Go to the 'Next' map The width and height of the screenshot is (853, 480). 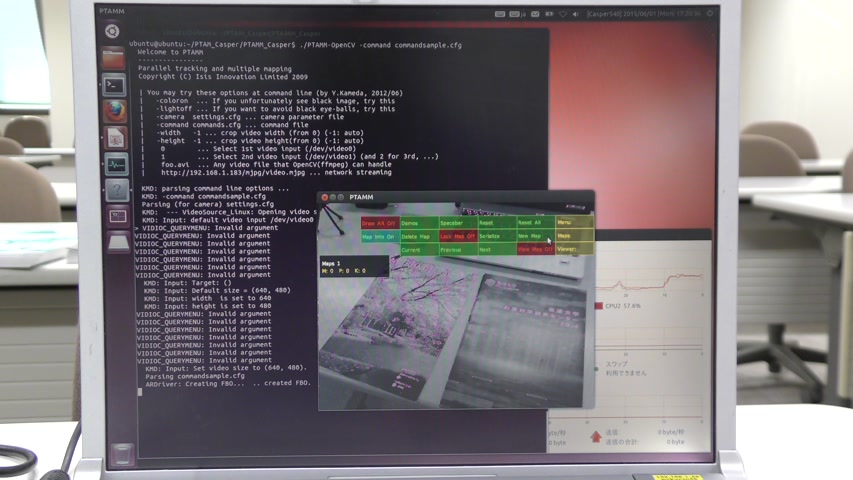click(497, 249)
